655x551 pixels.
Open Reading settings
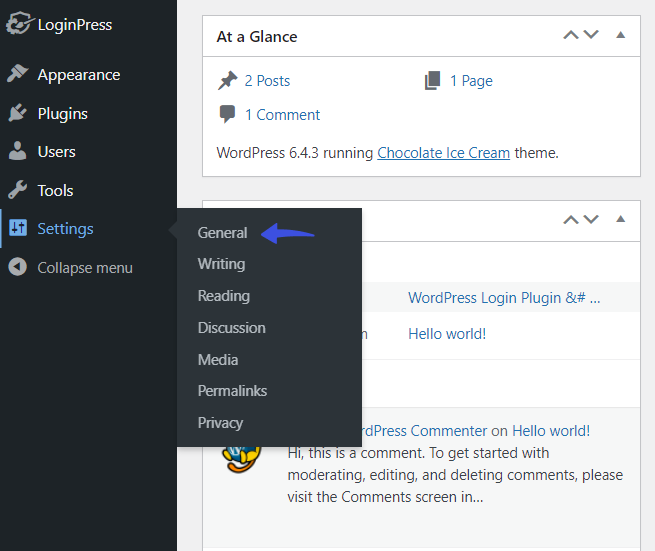(x=224, y=296)
